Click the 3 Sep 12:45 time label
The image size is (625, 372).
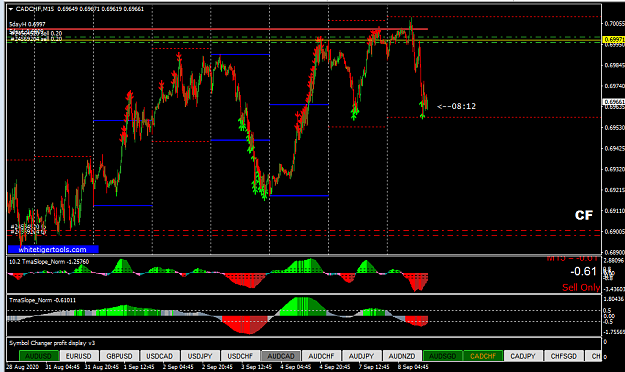pyautogui.click(x=256, y=367)
